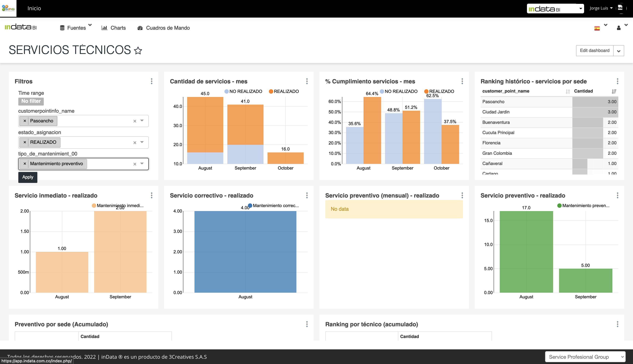Viewport: 633px width, 364px height.
Task: Remove the REALIZADO filter tag
Action: pos(25,142)
